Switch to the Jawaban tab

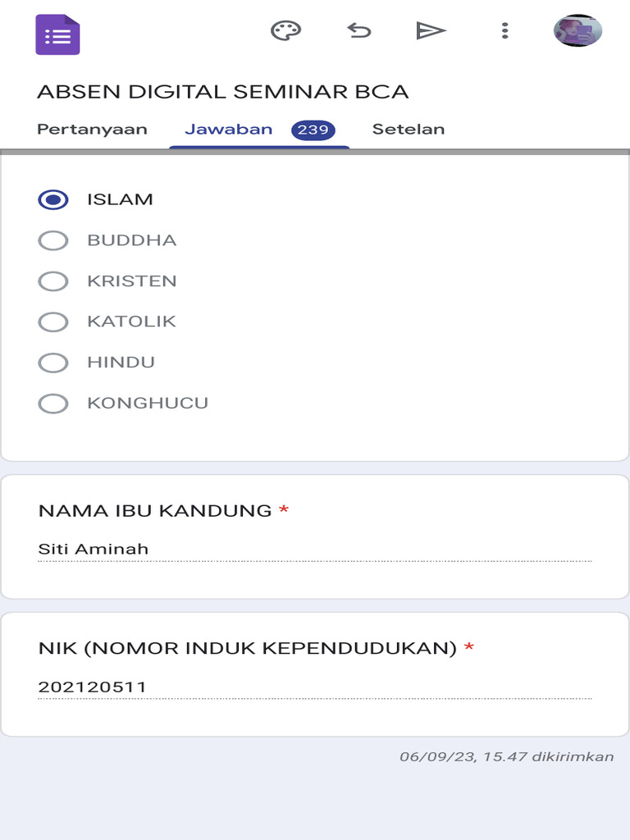tap(229, 130)
